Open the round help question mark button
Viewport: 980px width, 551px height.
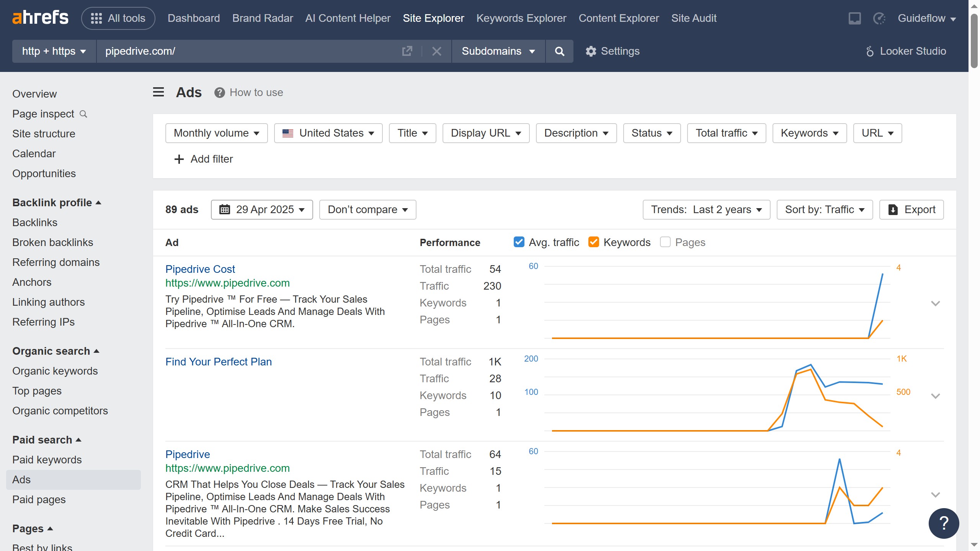943,523
